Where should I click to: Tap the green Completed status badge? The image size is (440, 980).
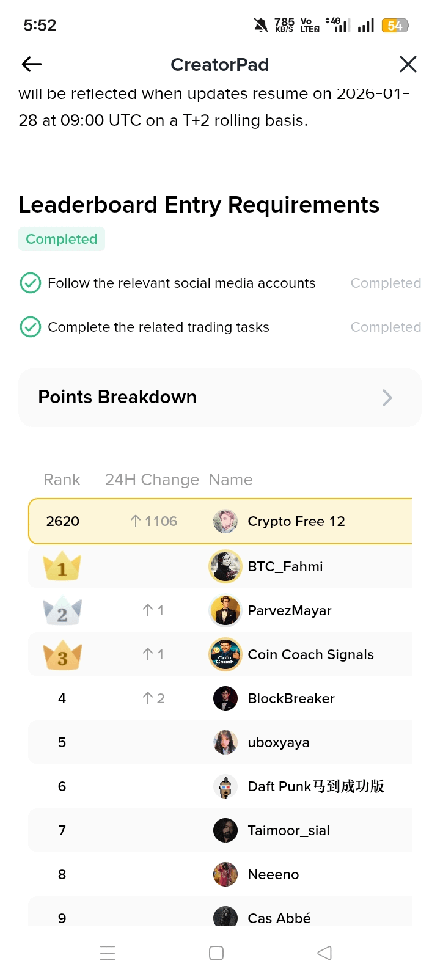(62, 239)
